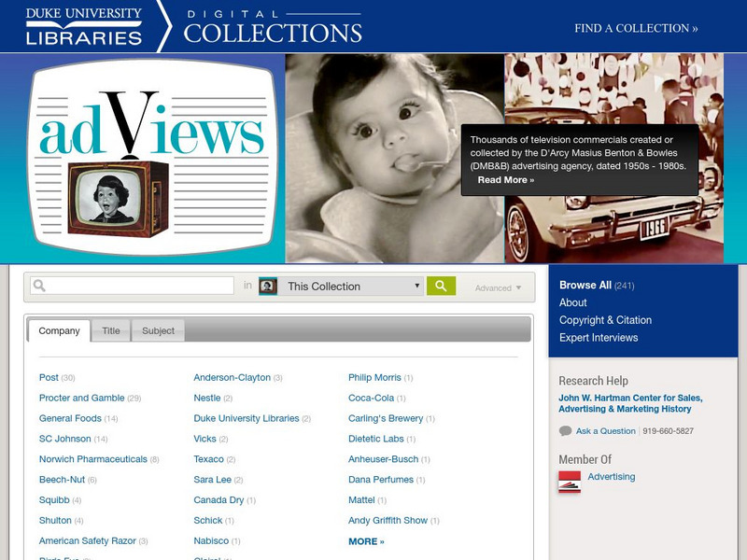Expand the Advanced search options
This screenshot has height=560, width=747.
[x=498, y=288]
